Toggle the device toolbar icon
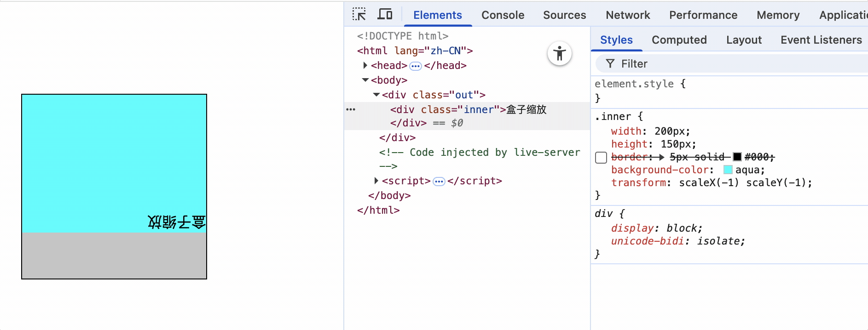868x330 pixels. pyautogui.click(x=385, y=14)
